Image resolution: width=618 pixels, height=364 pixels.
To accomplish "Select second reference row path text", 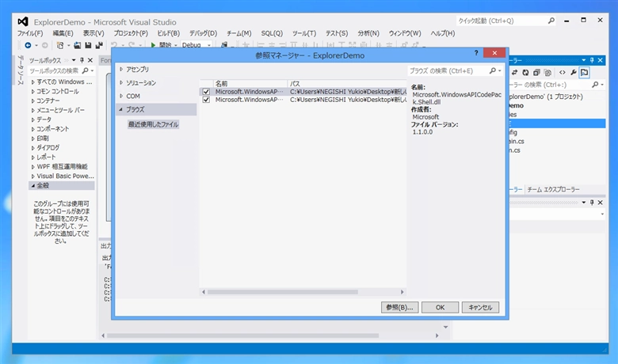I will pos(348,100).
